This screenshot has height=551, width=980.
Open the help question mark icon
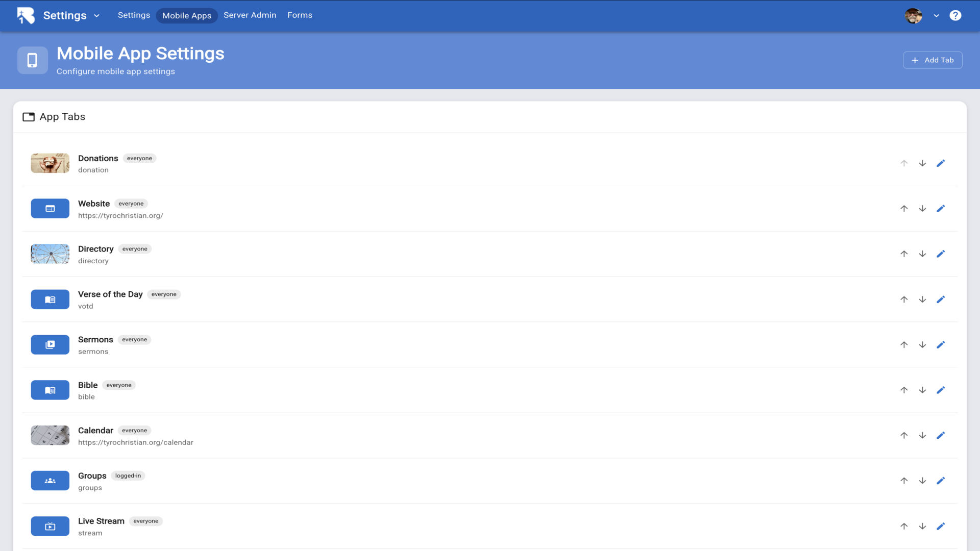coord(955,15)
